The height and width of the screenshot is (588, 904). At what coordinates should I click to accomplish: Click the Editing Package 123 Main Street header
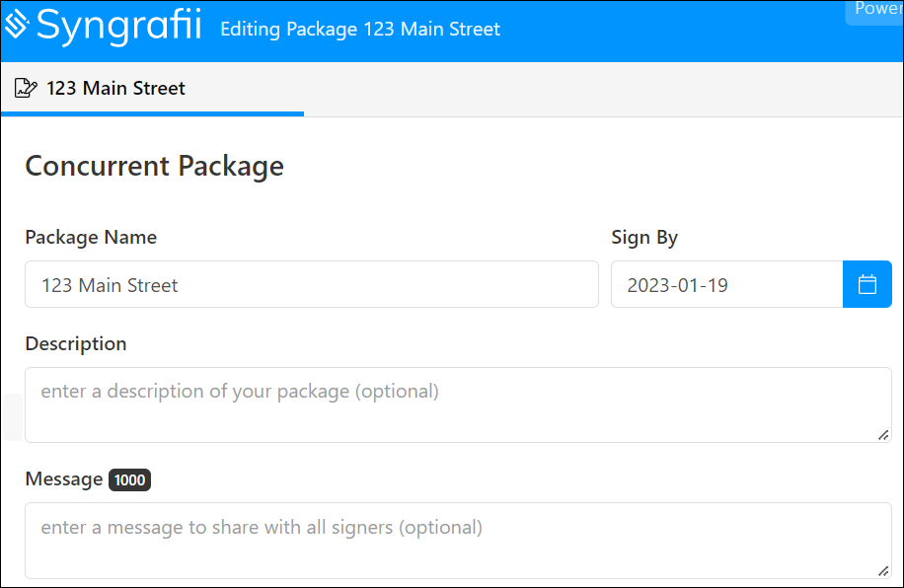coord(359,30)
